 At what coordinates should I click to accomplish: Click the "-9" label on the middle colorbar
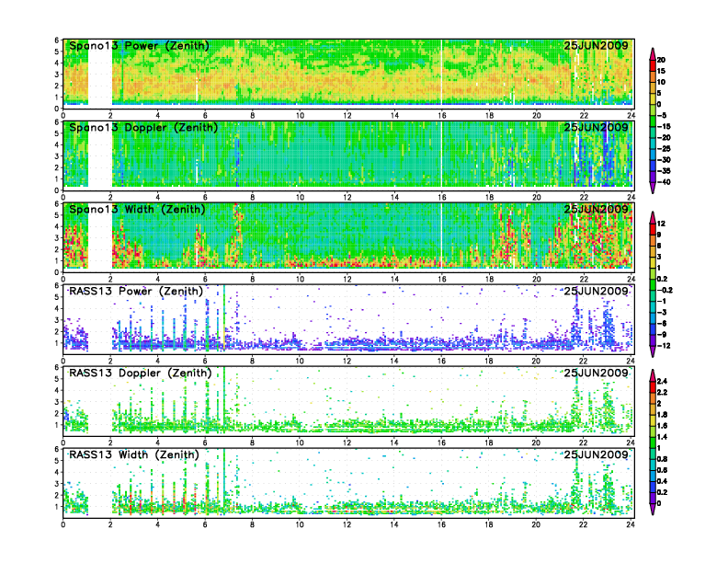click(663, 335)
